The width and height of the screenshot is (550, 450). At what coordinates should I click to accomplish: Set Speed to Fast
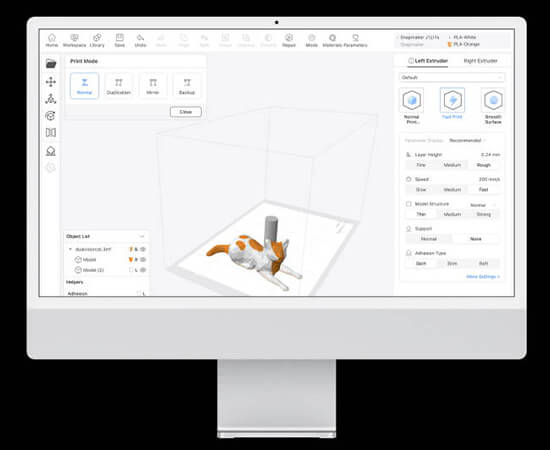(484, 189)
